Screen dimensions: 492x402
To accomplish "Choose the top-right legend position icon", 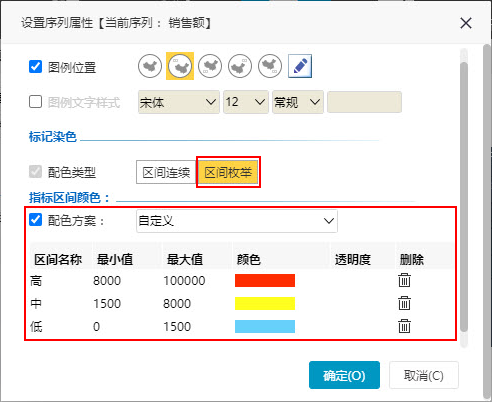I will [240, 66].
